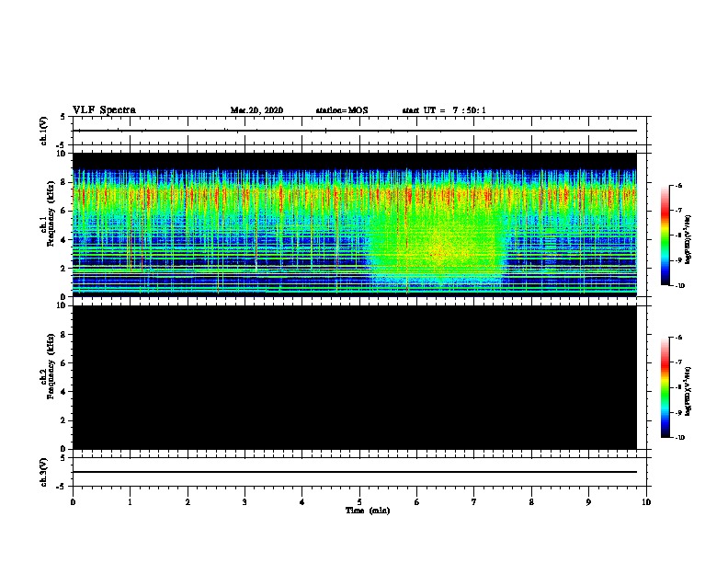Click time axis tick label "6"
The width and height of the screenshot is (728, 563).
coord(416,502)
